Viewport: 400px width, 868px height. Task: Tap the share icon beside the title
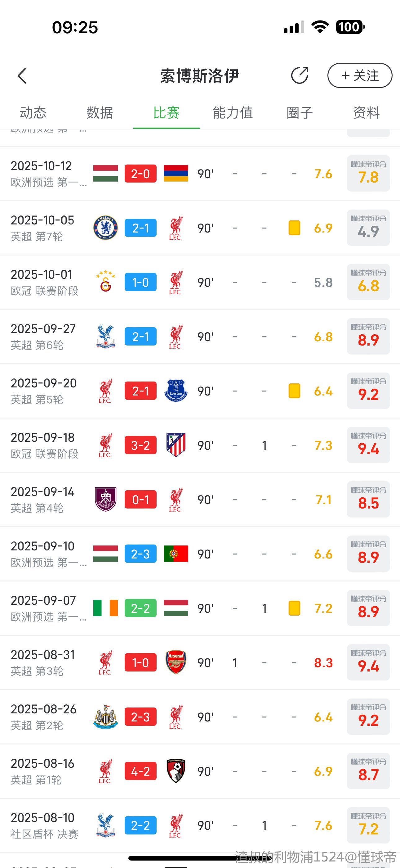299,75
